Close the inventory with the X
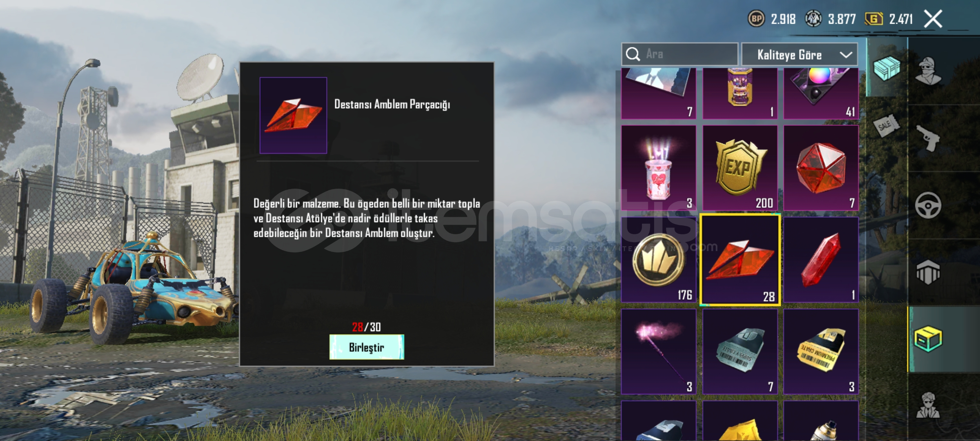This screenshot has width=980, height=441. point(933,19)
